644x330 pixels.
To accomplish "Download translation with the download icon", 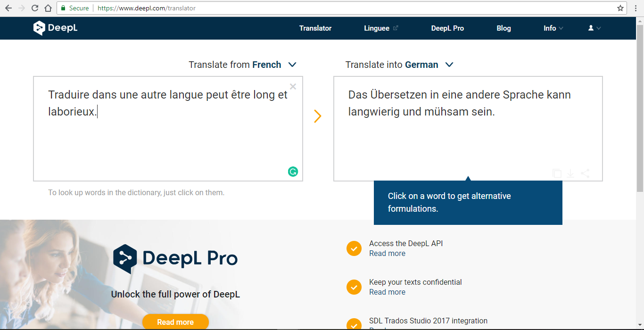I will 570,173.
